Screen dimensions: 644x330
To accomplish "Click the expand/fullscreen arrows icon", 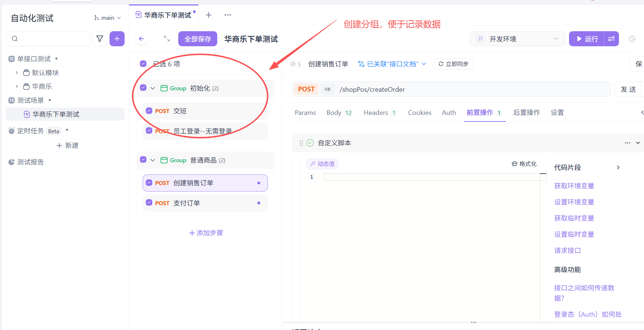I will [167, 39].
